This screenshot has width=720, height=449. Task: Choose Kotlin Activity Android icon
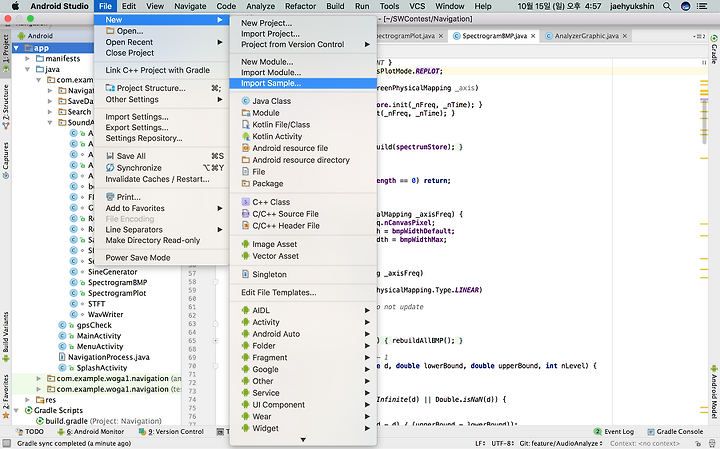tap(246, 136)
